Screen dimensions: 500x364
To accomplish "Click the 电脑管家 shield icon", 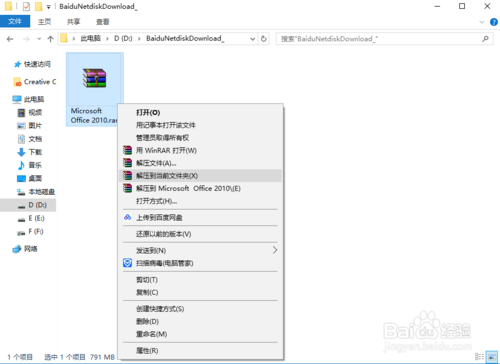I will click(x=127, y=263).
